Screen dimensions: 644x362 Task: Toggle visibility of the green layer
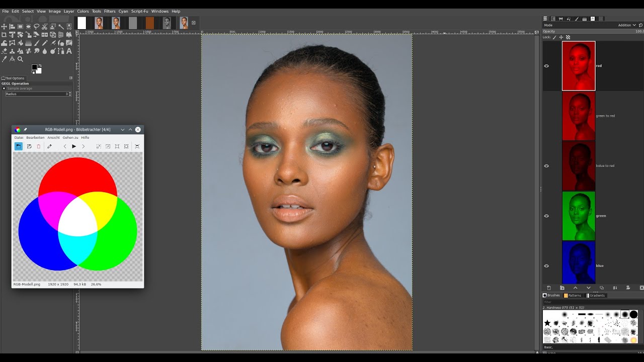click(546, 216)
